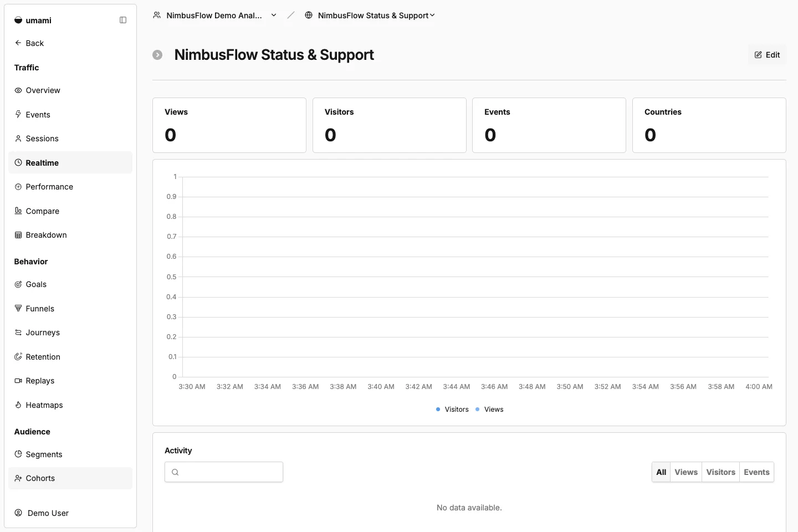The image size is (798, 532).
Task: Click the Journeys path icon
Action: click(x=18, y=332)
